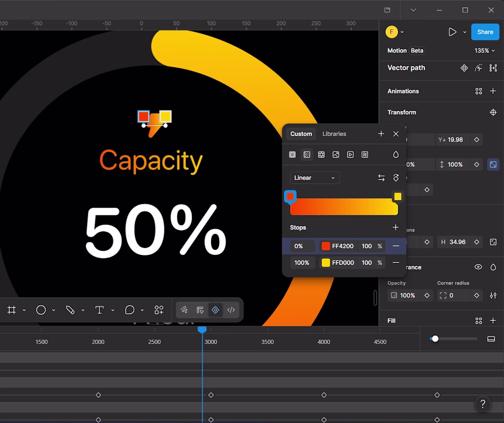The height and width of the screenshot is (423, 504).
Task: Select the Text tool
Action: (99, 310)
